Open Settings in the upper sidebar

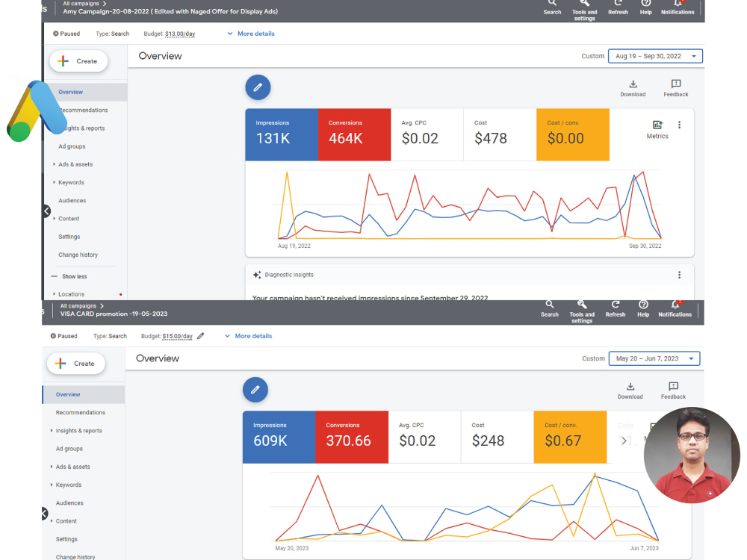tap(69, 237)
